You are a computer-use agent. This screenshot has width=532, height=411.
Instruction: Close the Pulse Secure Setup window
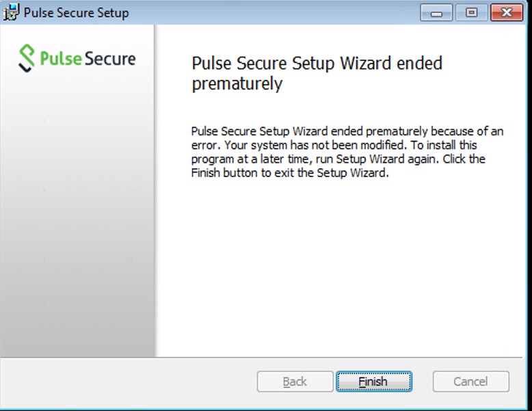click(507, 13)
